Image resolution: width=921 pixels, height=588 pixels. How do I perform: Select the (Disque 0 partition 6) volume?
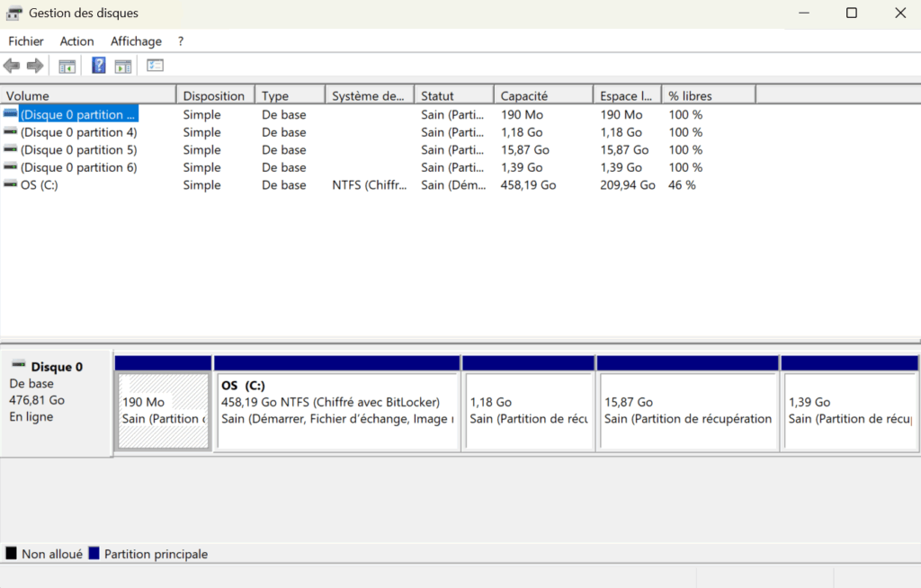pos(79,167)
